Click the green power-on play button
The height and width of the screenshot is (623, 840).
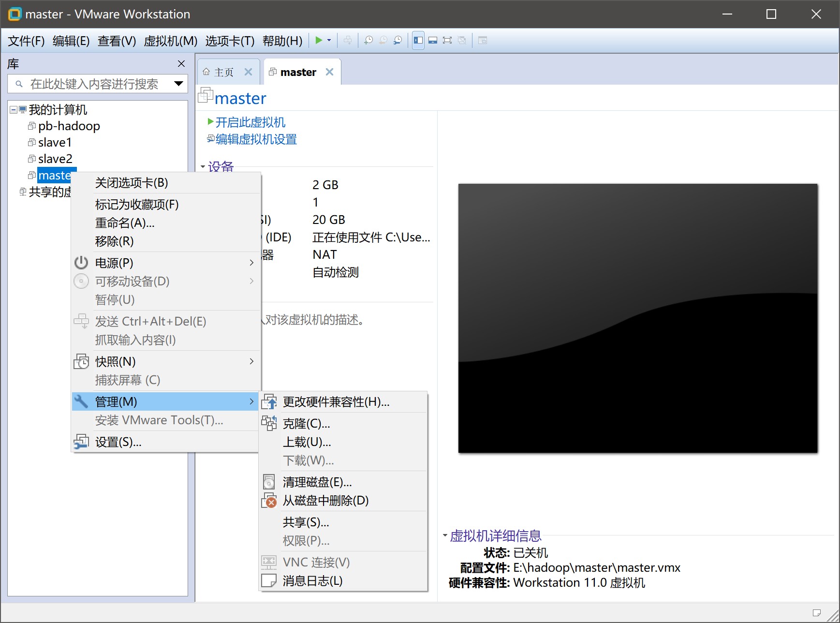[x=319, y=41]
